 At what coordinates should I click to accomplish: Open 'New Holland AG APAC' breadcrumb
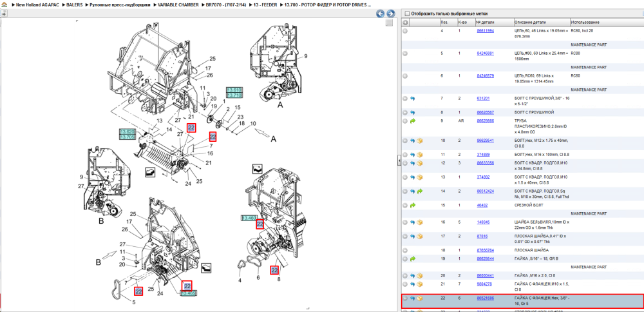37,5
